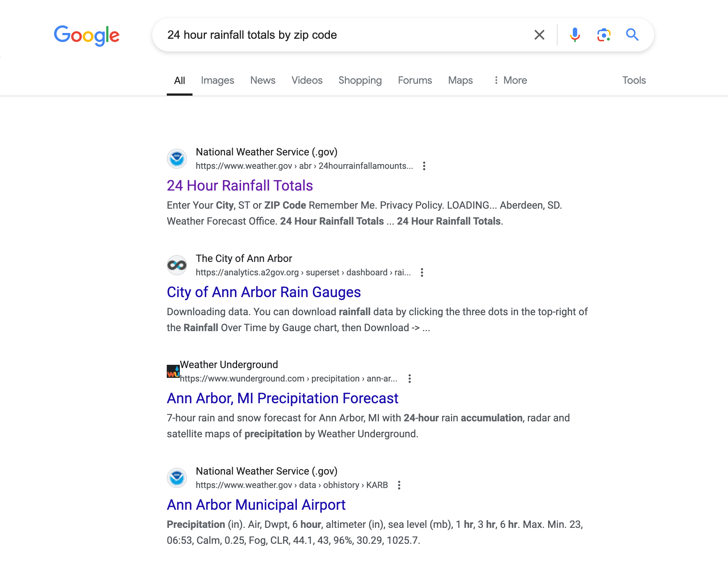
Task: Open the Ann Arbor, MI Precipitation Forecast
Action: 282,398
